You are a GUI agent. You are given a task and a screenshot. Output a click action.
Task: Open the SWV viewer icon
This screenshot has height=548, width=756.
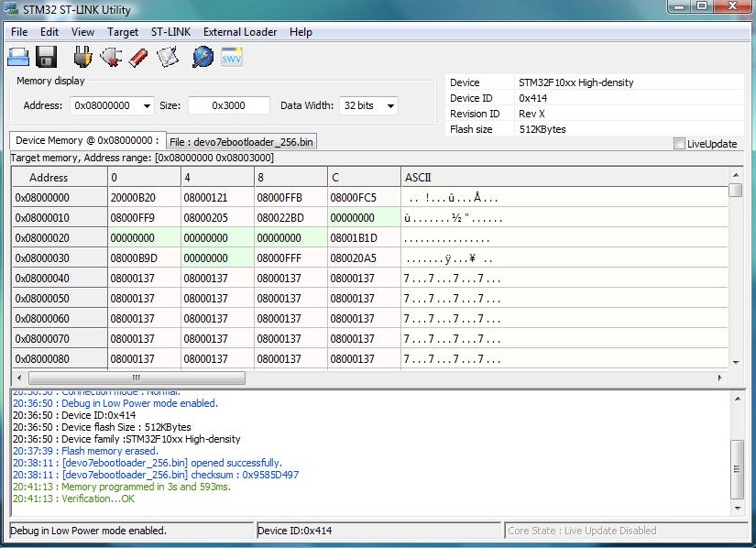point(232,58)
